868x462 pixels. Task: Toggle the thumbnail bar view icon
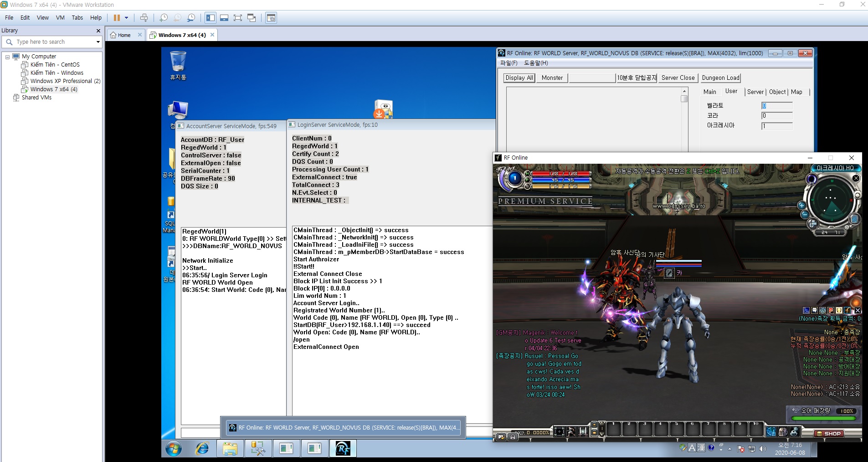tap(224, 18)
